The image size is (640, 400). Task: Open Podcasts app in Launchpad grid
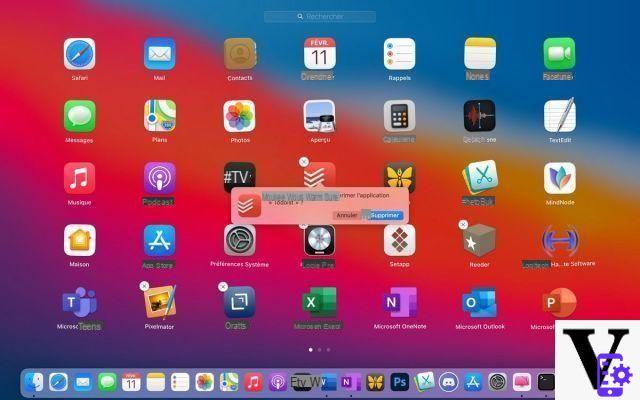(160, 178)
